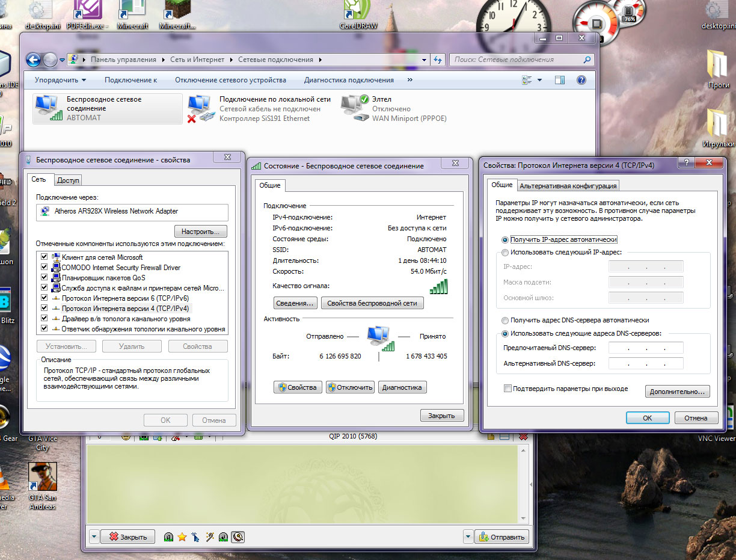Toggle the preview pane icon
Image resolution: width=736 pixels, height=560 pixels.
560,80
